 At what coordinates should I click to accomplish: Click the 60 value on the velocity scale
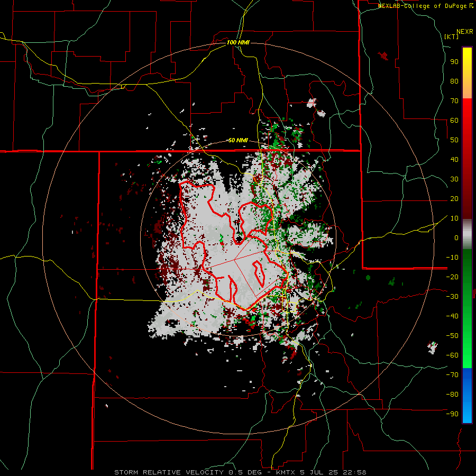454,120
